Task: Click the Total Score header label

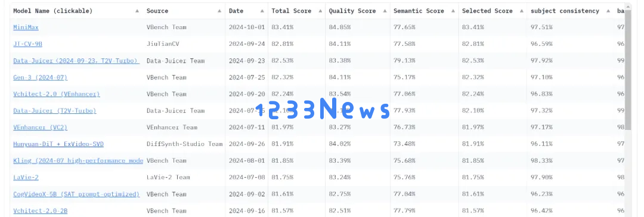Action: [291, 11]
